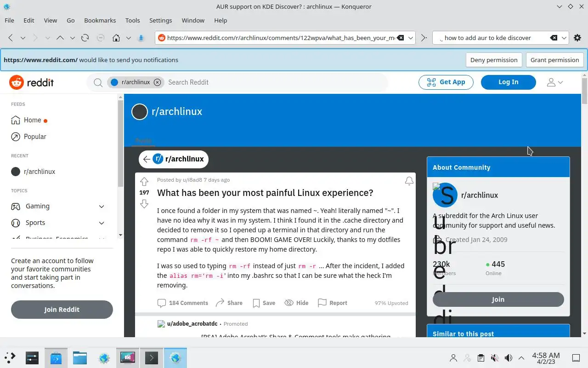Go back via r/archlinux pill button
This screenshot has width=588, height=368.
click(174, 159)
